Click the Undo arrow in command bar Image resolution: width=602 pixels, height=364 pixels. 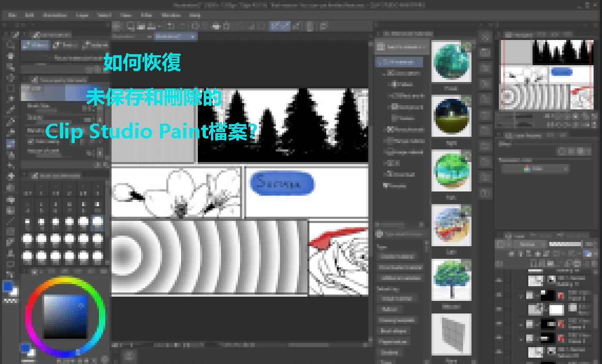pos(171,26)
